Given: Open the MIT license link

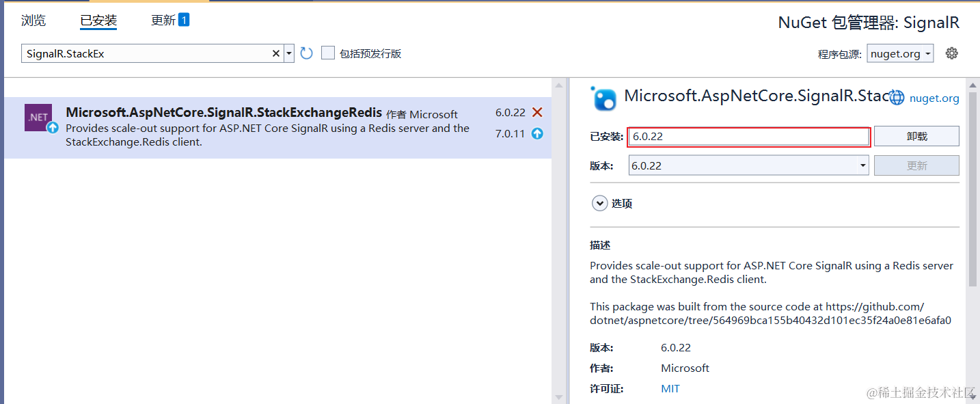Looking at the screenshot, I should (x=670, y=388).
